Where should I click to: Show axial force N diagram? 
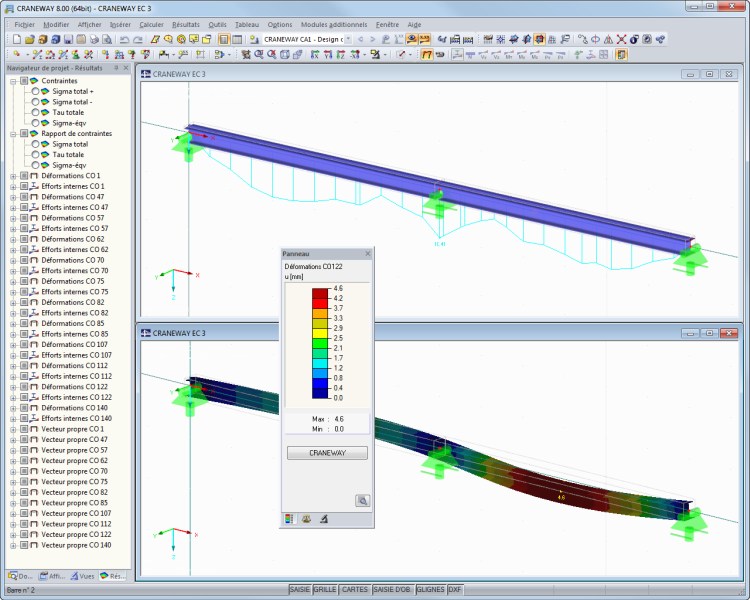pyautogui.click(x=470, y=55)
